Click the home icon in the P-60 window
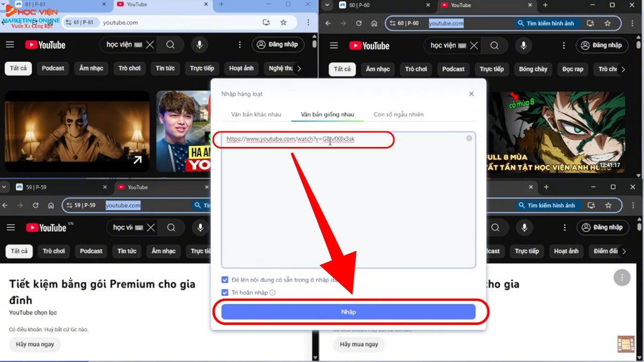 (374, 24)
